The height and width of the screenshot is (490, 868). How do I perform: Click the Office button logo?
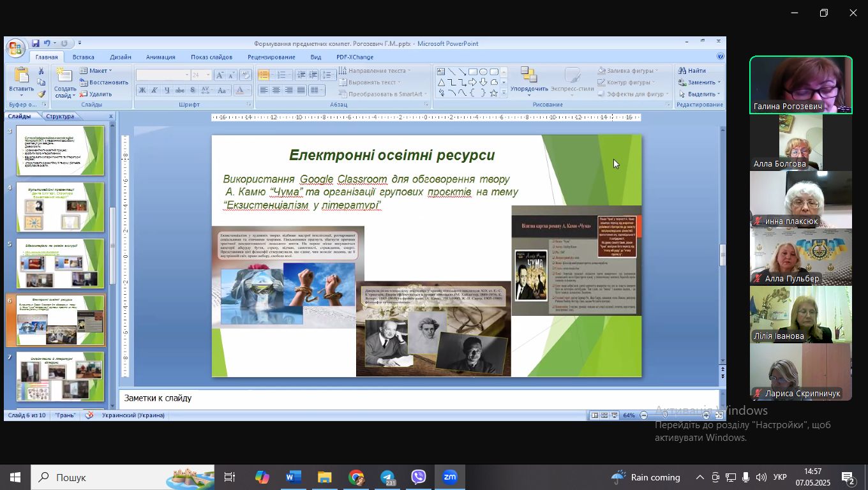click(x=15, y=48)
